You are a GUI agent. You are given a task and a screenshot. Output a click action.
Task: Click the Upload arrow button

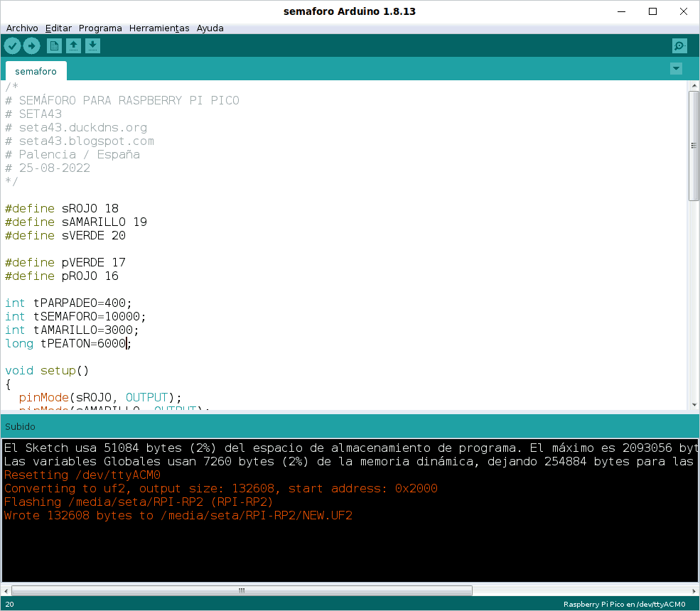click(31, 45)
